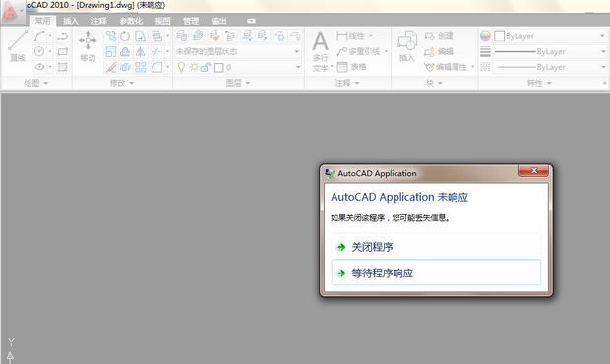
Task: Open the 编辑属性 dropdown arrow
Action: 472,67
